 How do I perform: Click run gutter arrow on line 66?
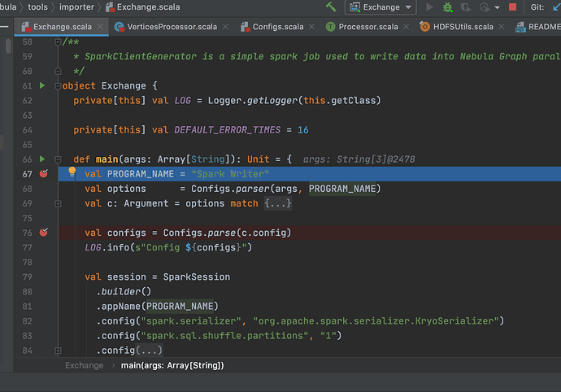click(x=42, y=159)
